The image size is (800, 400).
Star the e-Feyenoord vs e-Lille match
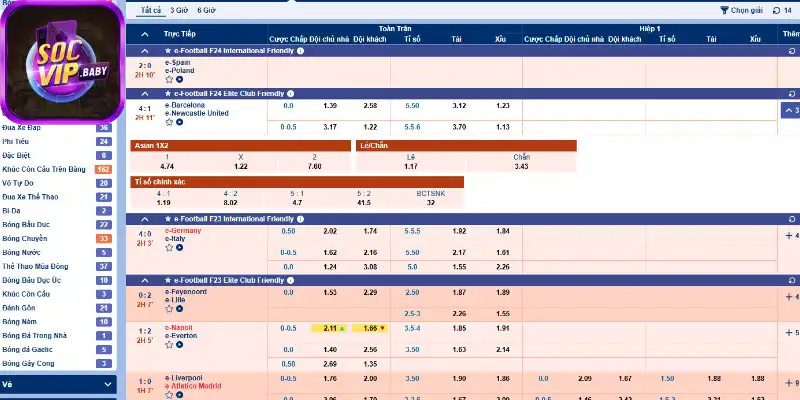pos(169,308)
